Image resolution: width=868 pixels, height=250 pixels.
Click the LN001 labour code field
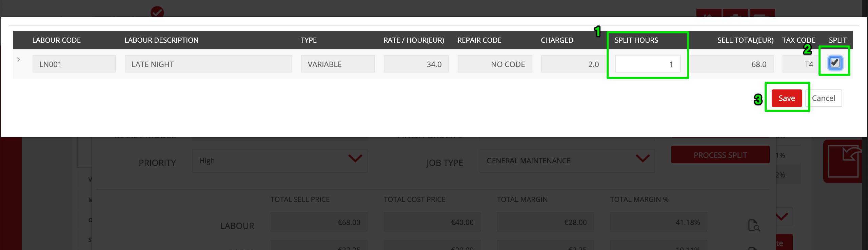[x=74, y=64]
